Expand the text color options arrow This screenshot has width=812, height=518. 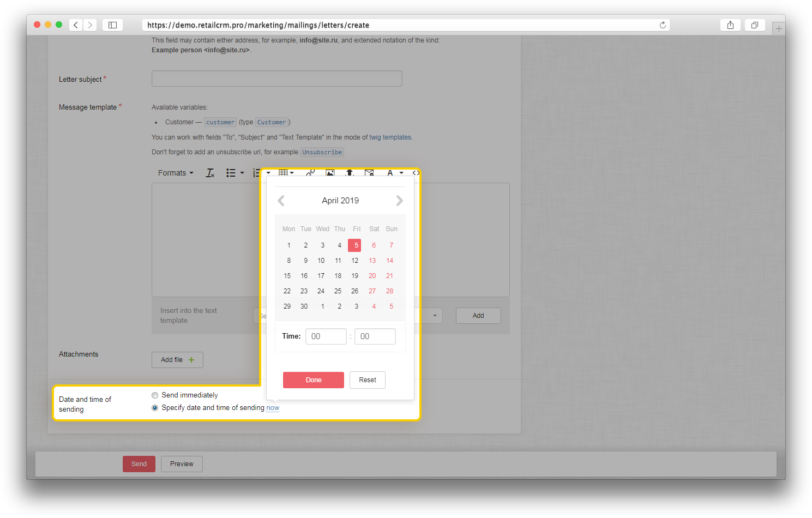coord(401,173)
